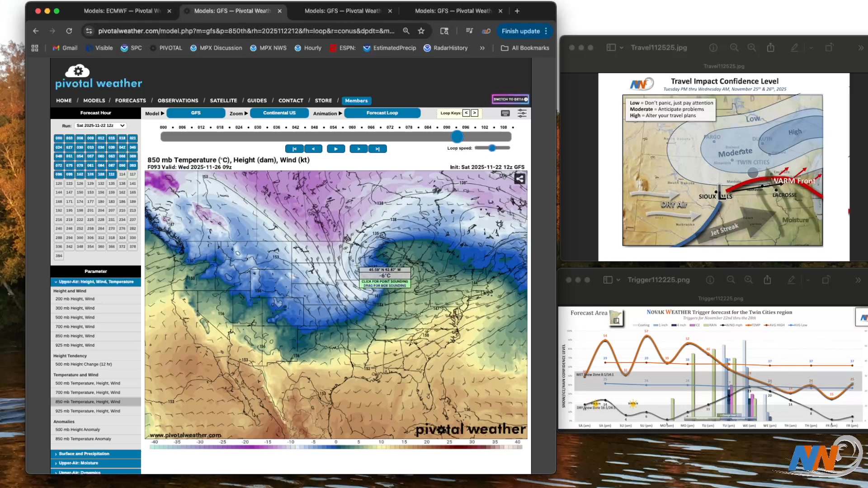
Task: Click the forecast hour timeline slider
Action: (x=336, y=136)
